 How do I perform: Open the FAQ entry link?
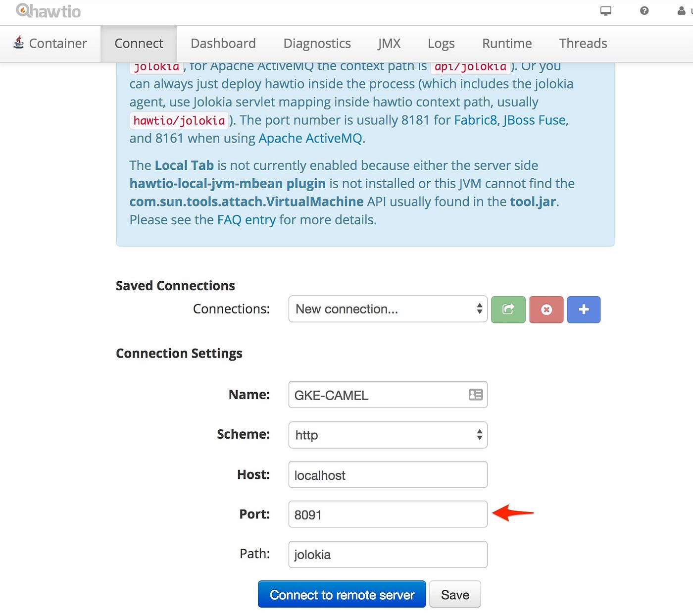pos(247,220)
